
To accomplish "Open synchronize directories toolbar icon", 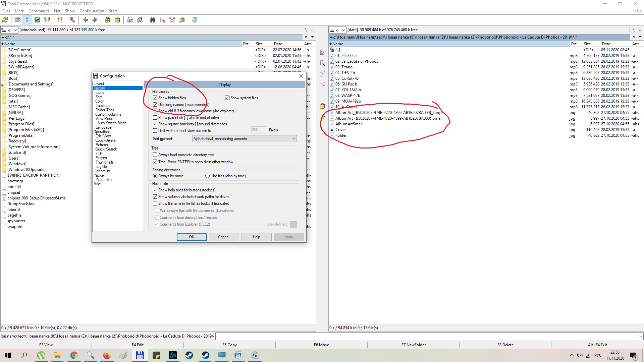I will coord(172,20).
